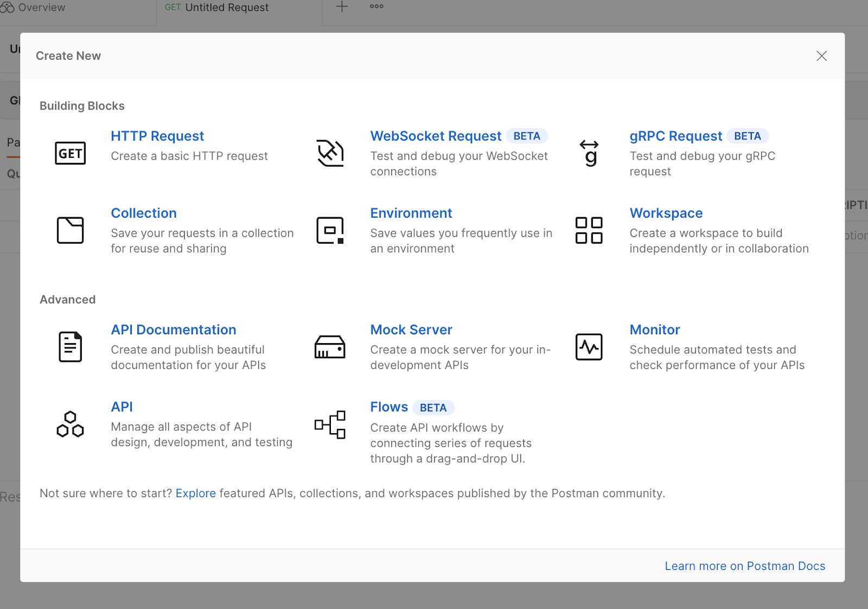Viewport: 868px width, 609px height.
Task: Click the Mock Server icon
Action: click(x=330, y=347)
